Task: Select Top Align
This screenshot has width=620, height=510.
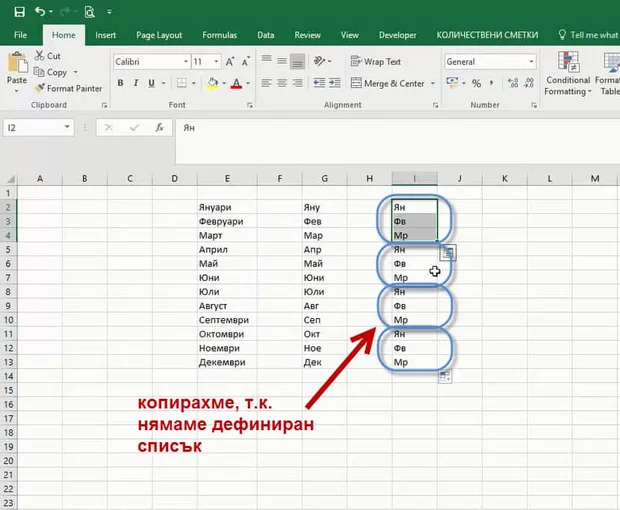Action: coord(267,61)
